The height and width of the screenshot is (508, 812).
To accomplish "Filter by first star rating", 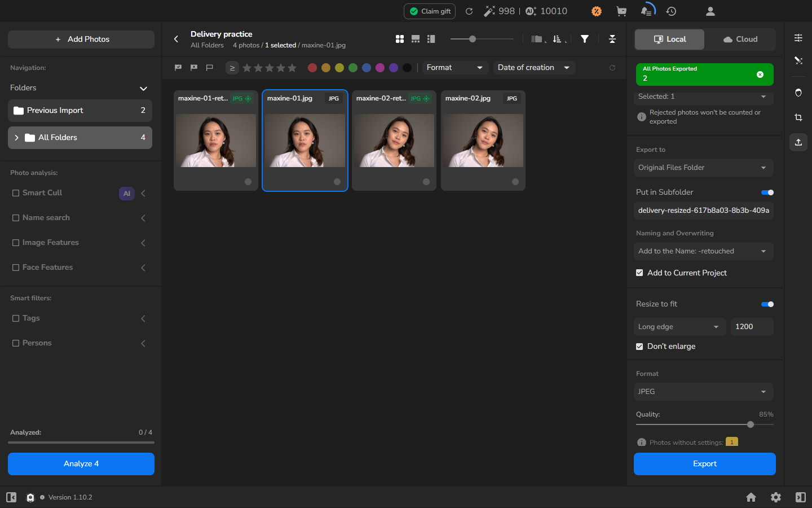I will click(x=247, y=68).
